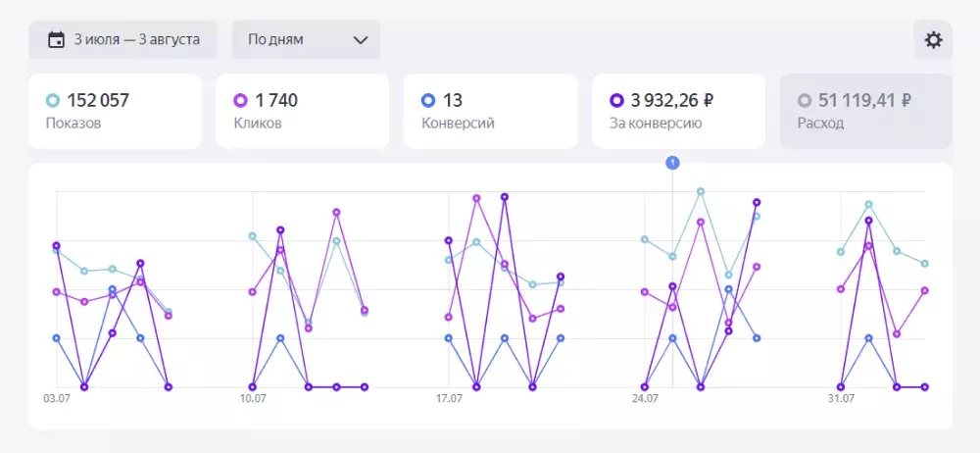
Task: Click the blue annotation marker numbered 1
Action: 672,163
